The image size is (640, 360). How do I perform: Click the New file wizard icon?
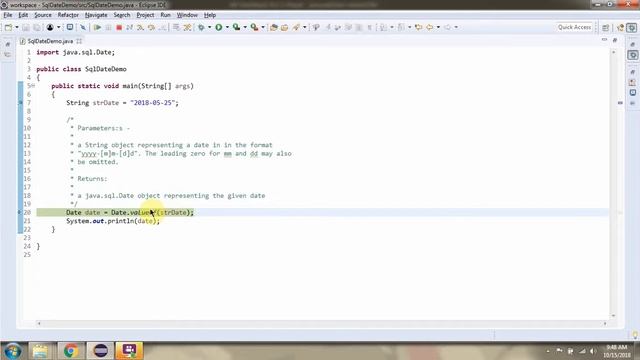point(8,27)
